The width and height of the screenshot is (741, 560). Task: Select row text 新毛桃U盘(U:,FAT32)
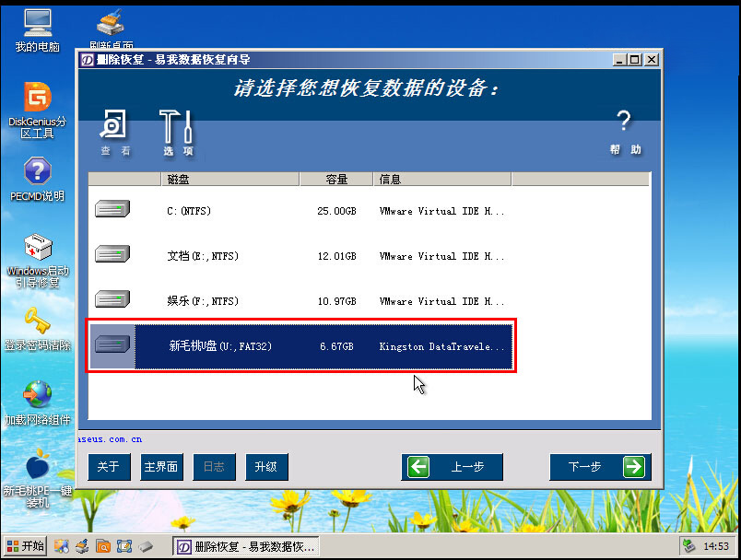[220, 346]
